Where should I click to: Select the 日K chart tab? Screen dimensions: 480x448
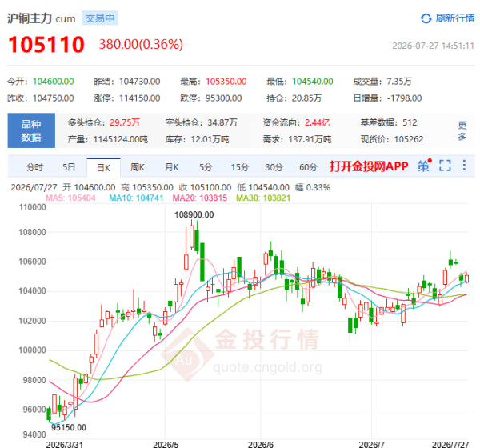(x=103, y=167)
